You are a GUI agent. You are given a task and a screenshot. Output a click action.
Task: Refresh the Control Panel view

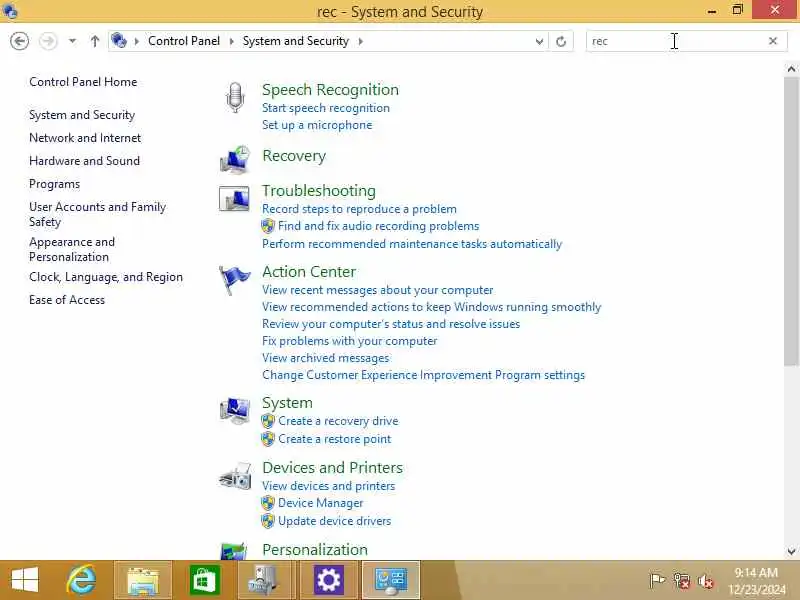point(561,41)
